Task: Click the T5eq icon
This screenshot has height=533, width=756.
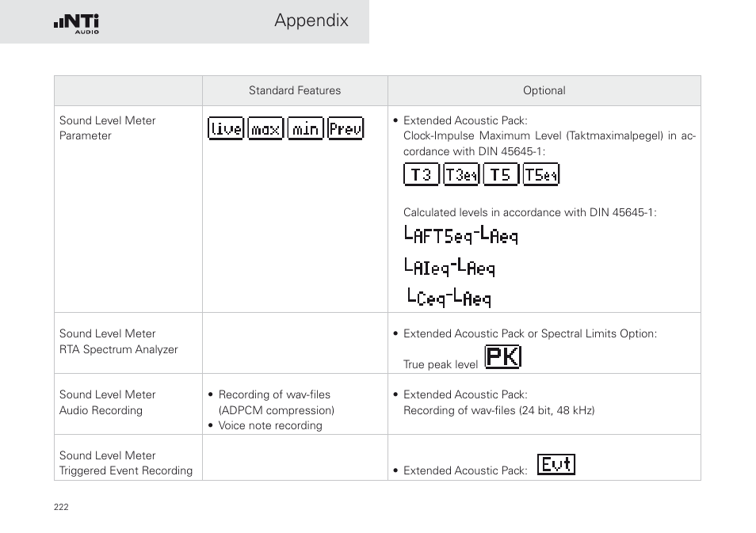Action: [541, 174]
